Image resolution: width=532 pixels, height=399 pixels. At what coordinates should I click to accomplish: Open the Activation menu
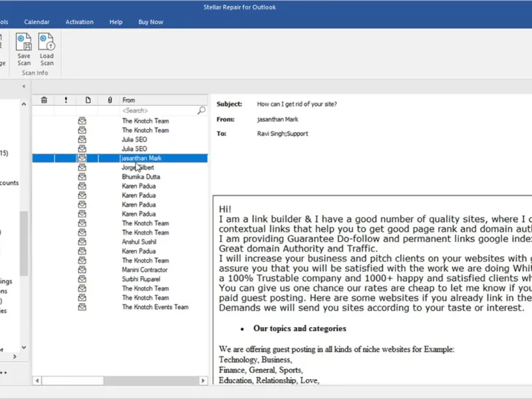[79, 22]
